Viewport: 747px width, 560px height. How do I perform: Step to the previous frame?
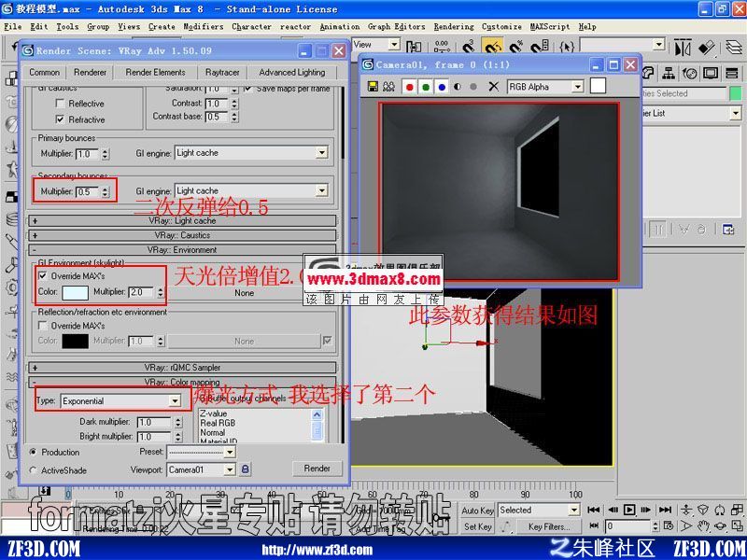[612, 510]
